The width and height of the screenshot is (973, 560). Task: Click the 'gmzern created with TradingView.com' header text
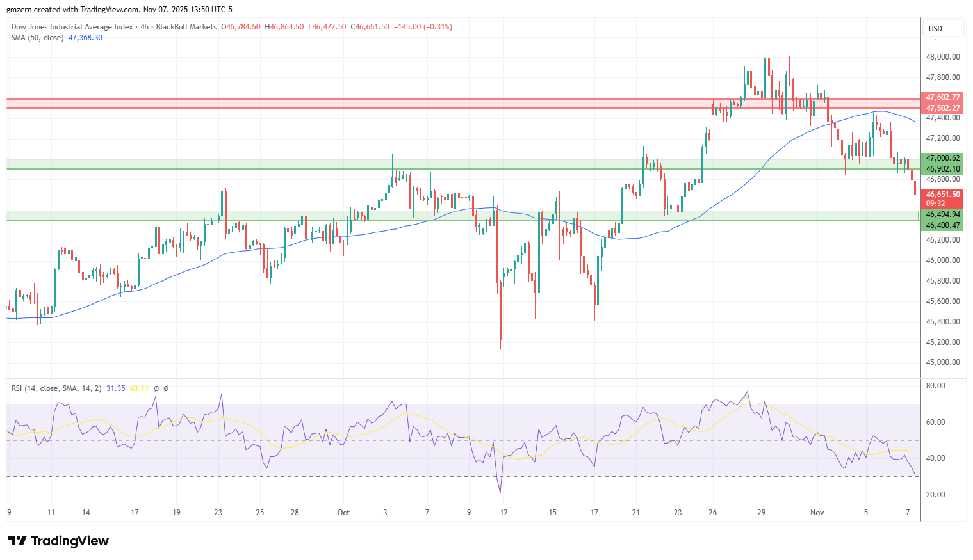point(73,10)
